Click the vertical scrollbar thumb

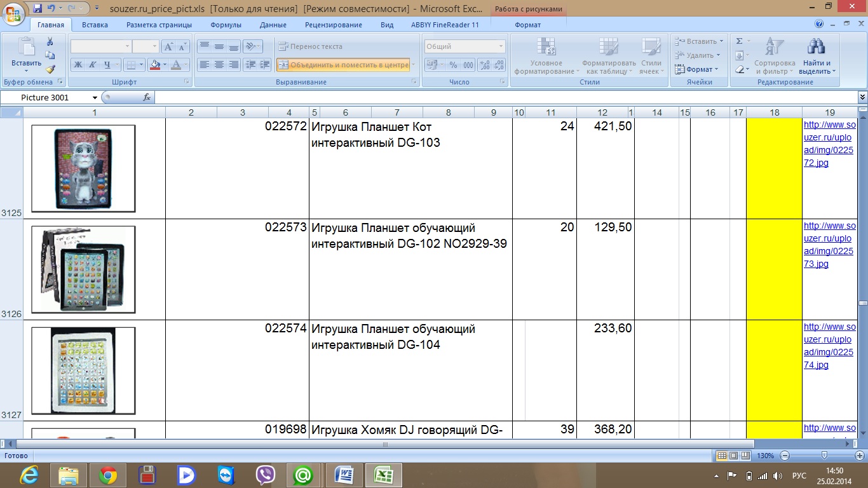(862, 303)
